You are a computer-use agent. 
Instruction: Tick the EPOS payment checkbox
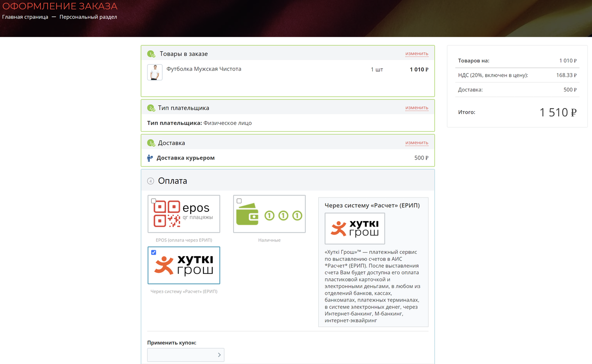154,201
